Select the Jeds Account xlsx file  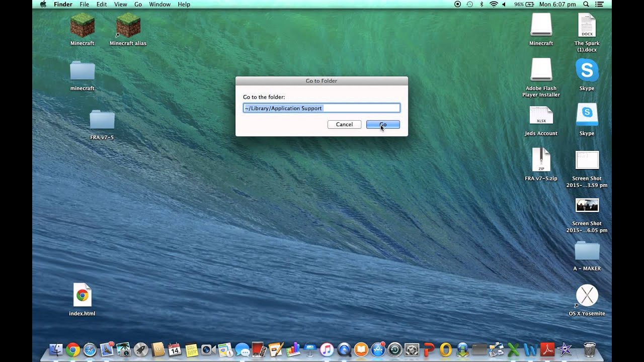pyautogui.click(x=541, y=116)
